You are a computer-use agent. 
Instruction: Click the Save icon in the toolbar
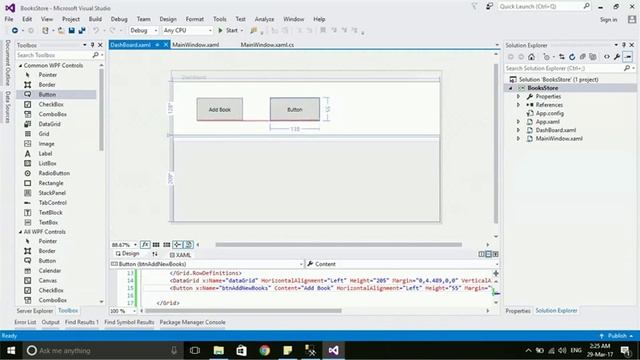pyautogui.click(x=71, y=30)
